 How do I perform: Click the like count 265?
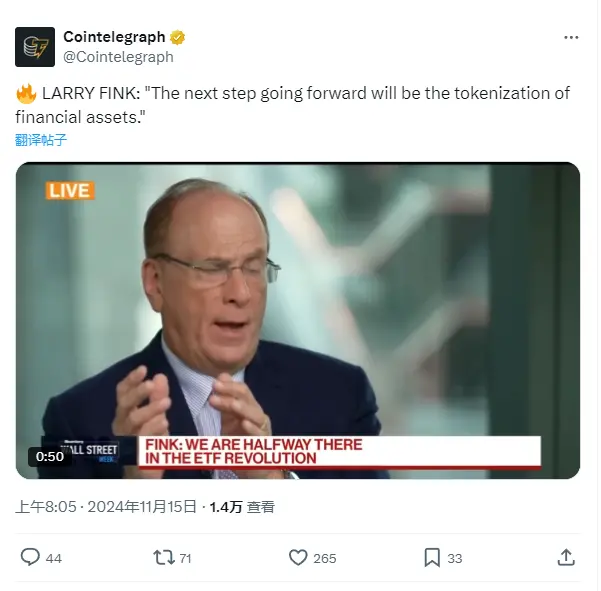325,558
